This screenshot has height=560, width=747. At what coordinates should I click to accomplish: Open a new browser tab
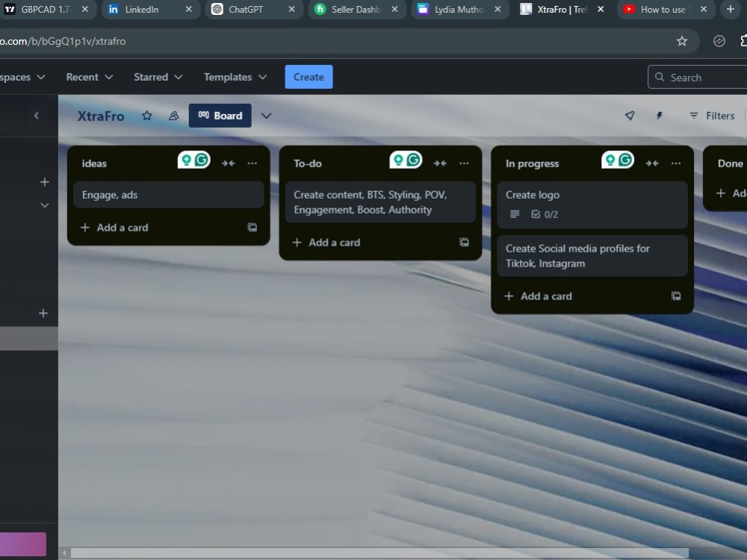pos(731,9)
